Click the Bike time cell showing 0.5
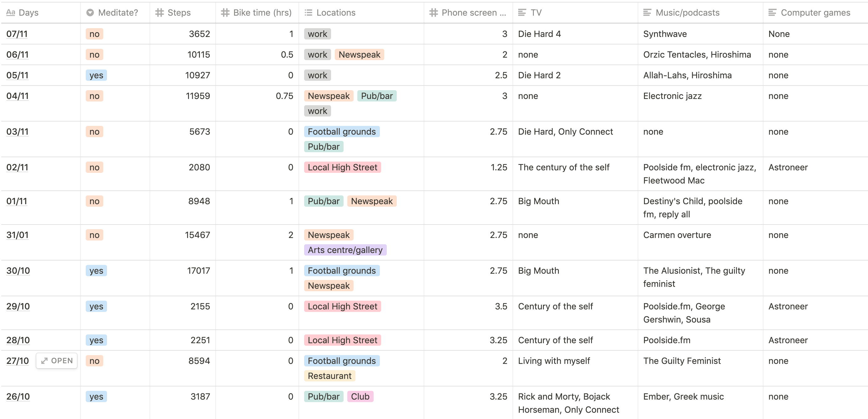This screenshot has height=419, width=868. 257,55
